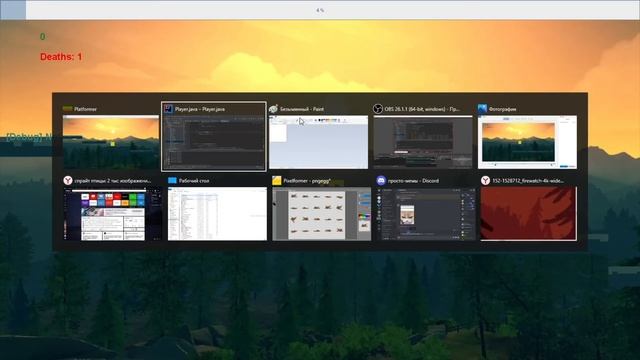
Task: Click the Yandex icon beside спрайт птицы
Action: click(68, 180)
